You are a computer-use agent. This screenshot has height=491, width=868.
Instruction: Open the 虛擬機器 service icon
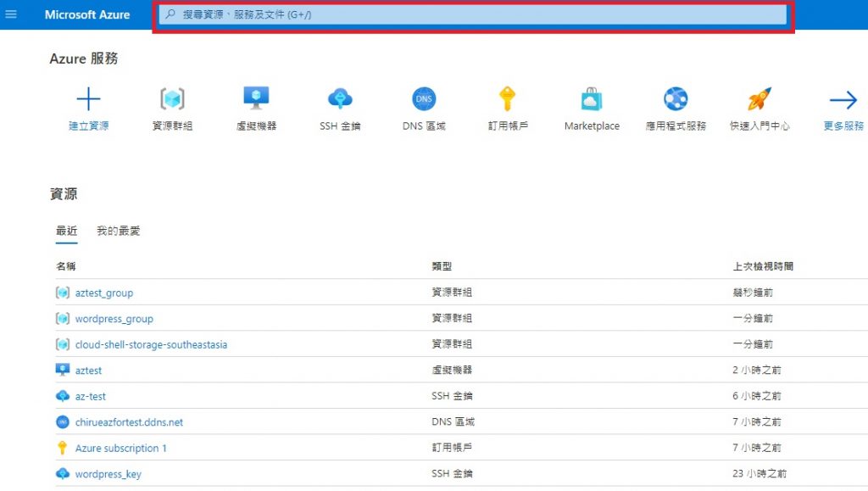[x=256, y=98]
